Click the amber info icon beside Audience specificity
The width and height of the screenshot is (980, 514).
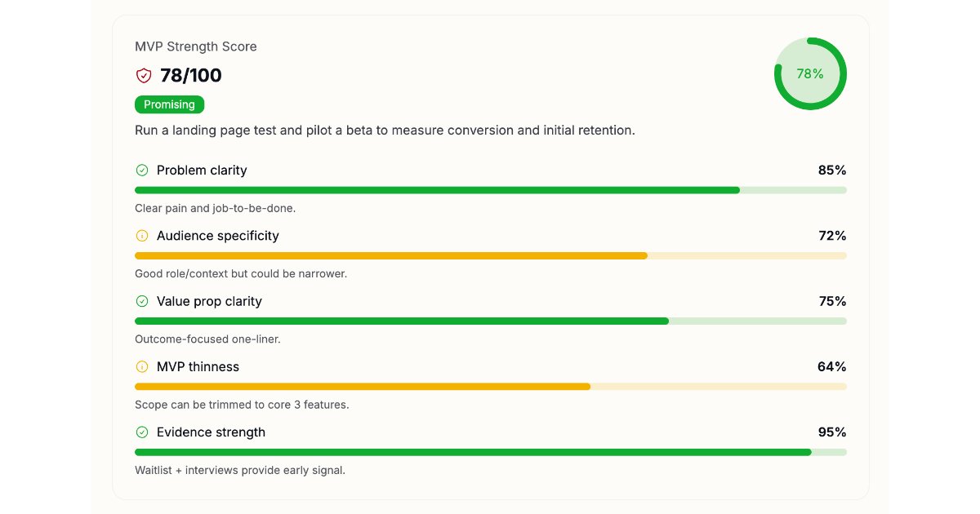(140, 236)
